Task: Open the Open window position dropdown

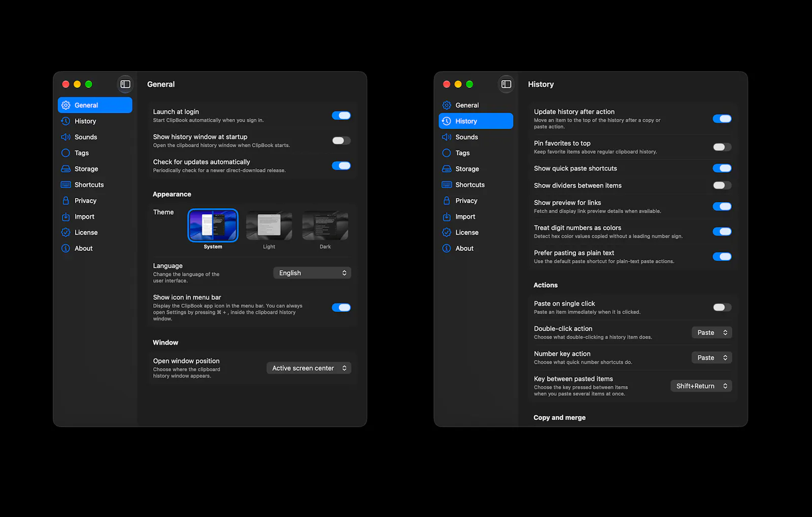Action: pos(309,368)
